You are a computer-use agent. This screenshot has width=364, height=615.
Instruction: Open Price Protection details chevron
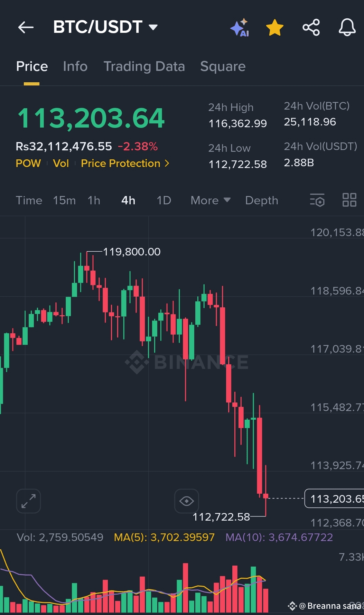(167, 163)
